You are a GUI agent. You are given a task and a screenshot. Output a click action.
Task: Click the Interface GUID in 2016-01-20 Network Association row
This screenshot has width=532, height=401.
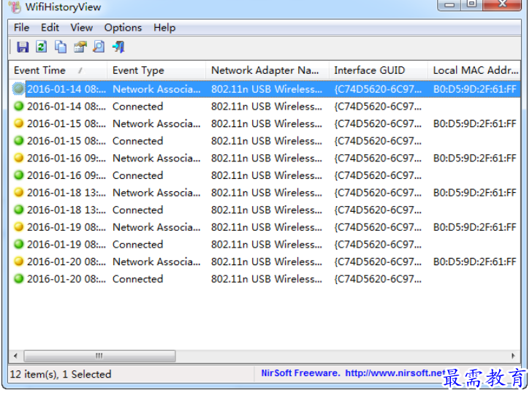378,261
